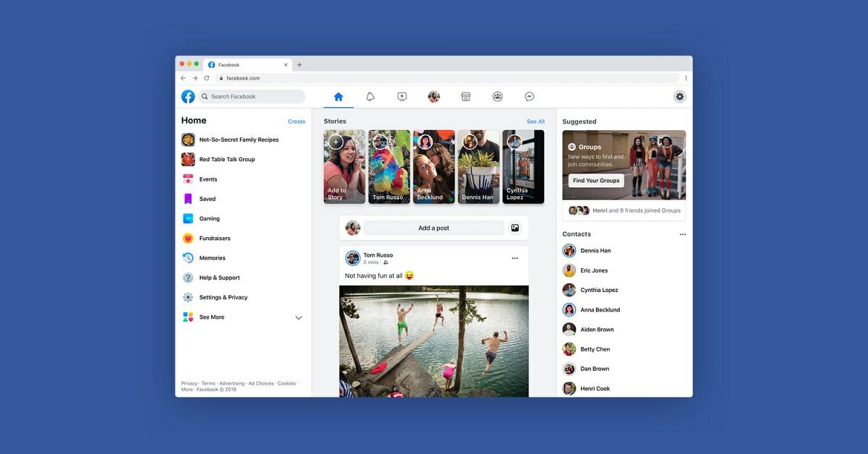Open the Groups icon in top navigation
The height and width of the screenshot is (454, 868).
[498, 97]
